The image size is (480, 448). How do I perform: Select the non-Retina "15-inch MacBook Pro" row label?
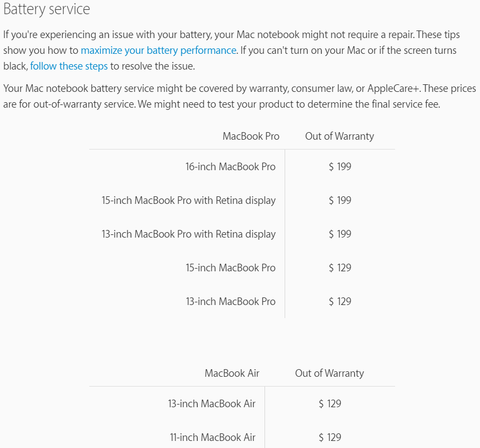(230, 267)
